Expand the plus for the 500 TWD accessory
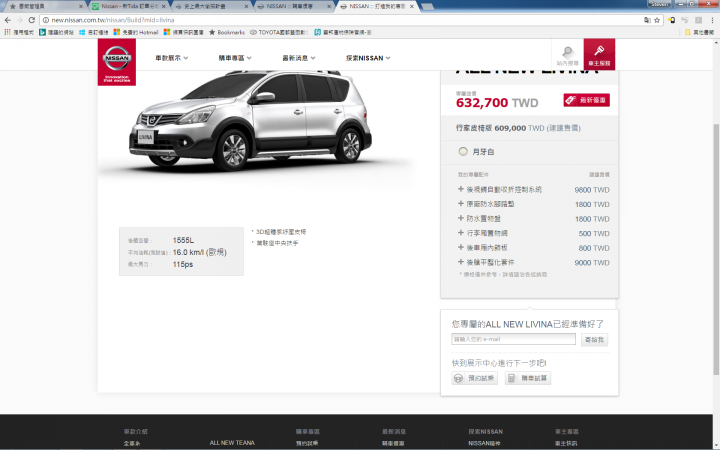Screen dimensions: 720x450 point(461,232)
